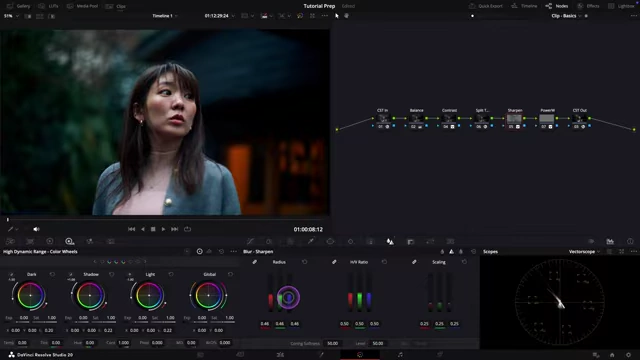
Task: Click the Coring Softness value field
Action: pyautogui.click(x=333, y=344)
